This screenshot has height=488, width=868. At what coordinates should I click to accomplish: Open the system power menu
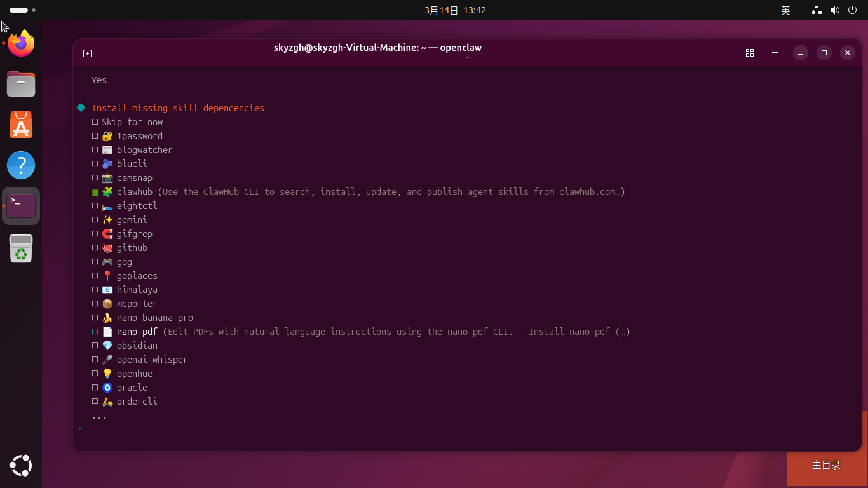(852, 10)
